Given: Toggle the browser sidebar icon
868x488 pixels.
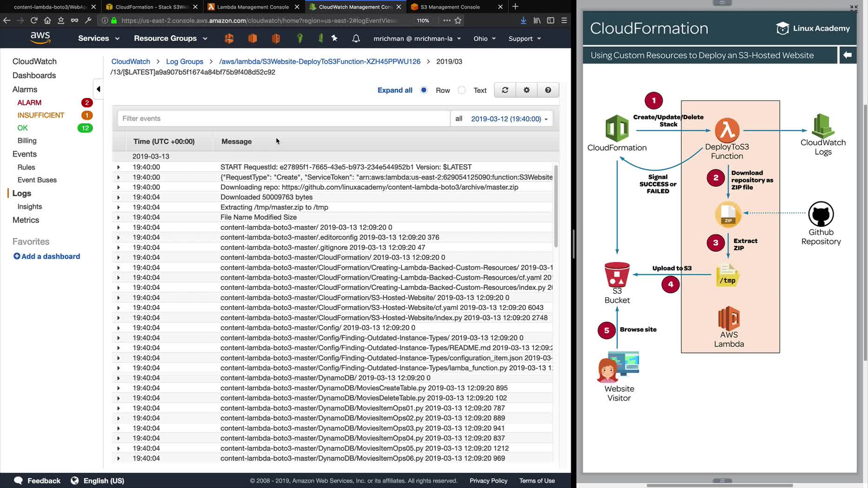Looking at the screenshot, I should (x=550, y=20).
